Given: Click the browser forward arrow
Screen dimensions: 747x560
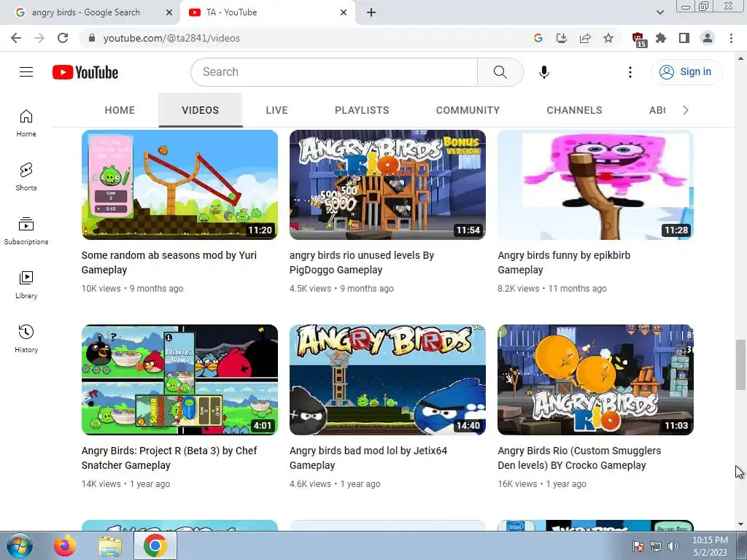Looking at the screenshot, I should (x=39, y=38).
